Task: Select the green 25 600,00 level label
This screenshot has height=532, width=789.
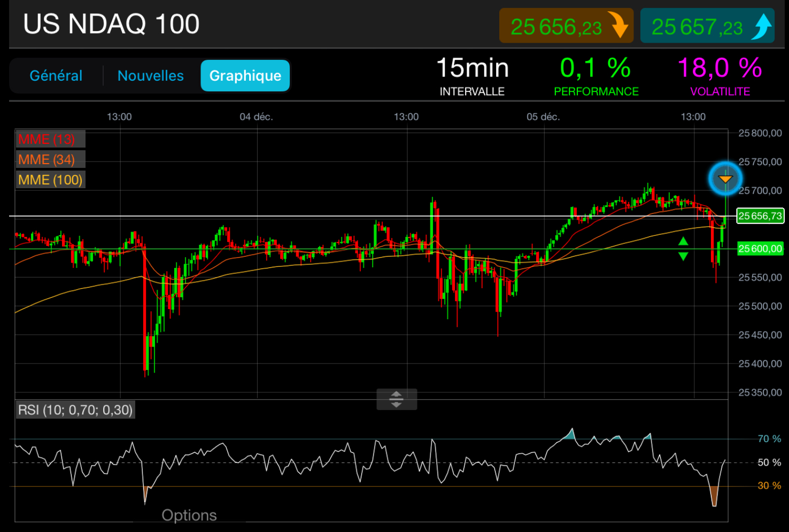Action: coord(760,249)
